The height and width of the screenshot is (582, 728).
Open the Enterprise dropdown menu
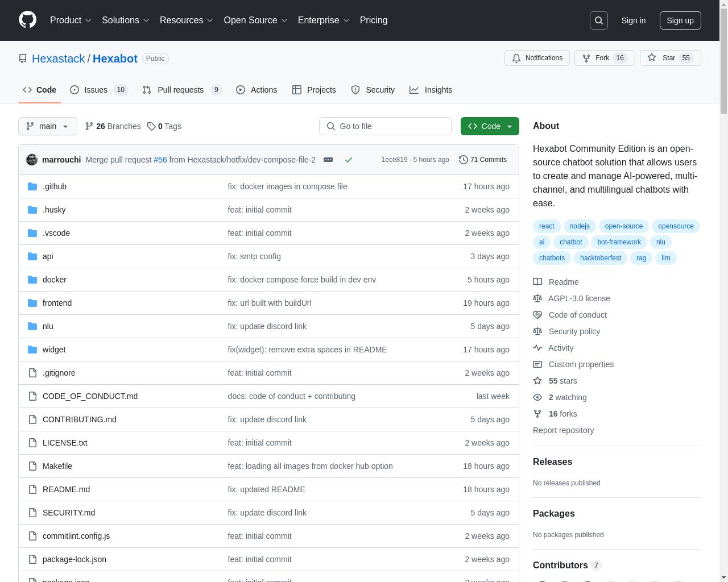click(324, 20)
